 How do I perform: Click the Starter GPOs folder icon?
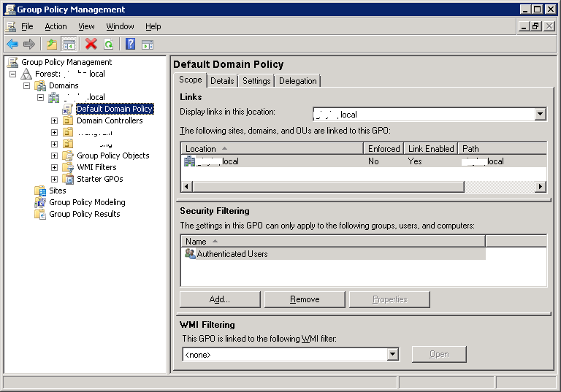[x=68, y=179]
